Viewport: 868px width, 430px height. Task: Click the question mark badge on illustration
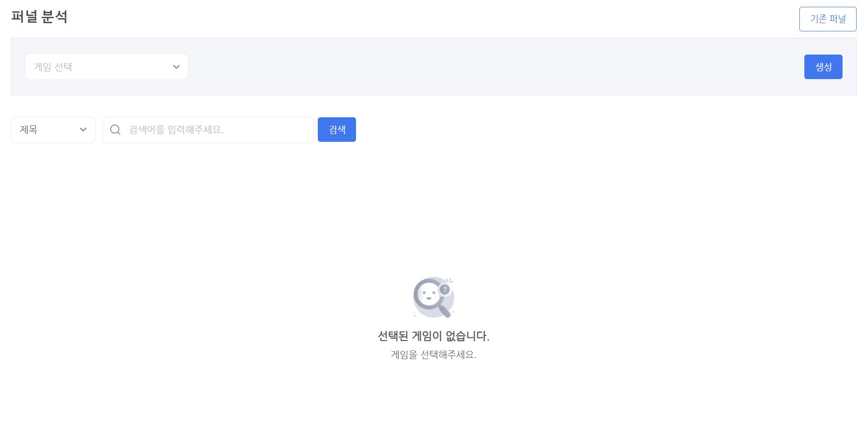point(445,290)
